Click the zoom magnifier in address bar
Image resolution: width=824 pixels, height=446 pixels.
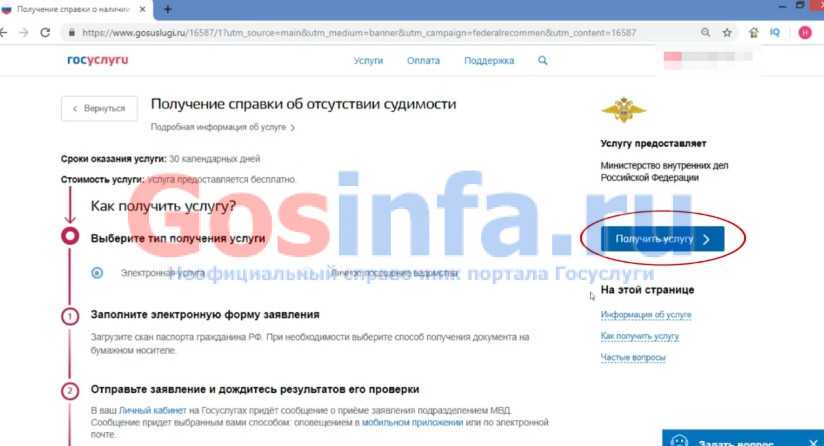click(705, 33)
